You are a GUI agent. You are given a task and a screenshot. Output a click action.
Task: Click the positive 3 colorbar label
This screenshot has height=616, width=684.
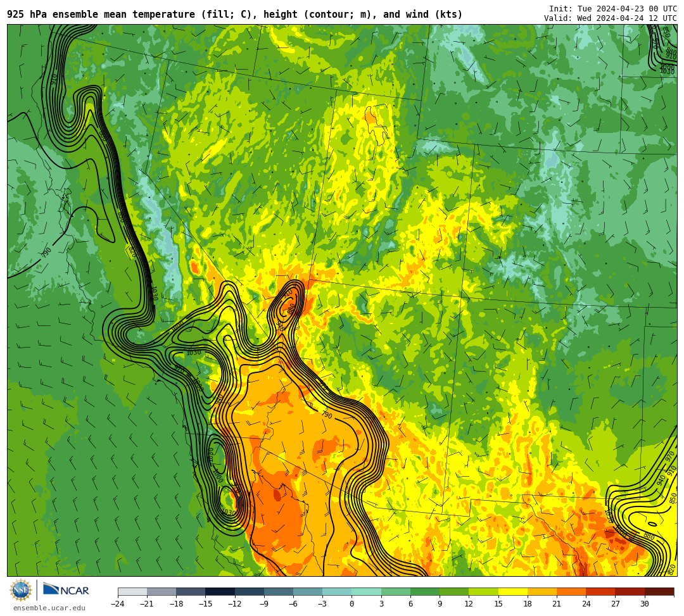pos(381,604)
